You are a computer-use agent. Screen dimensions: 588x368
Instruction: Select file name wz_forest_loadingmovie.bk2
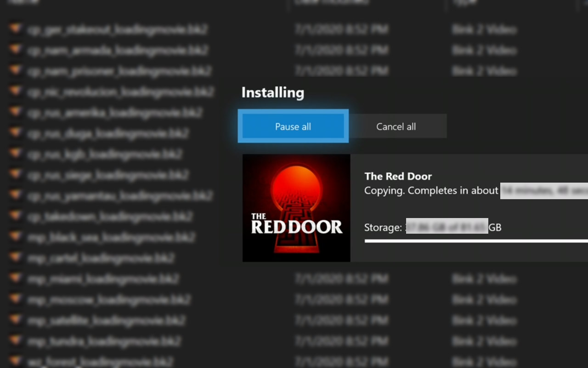tap(101, 362)
